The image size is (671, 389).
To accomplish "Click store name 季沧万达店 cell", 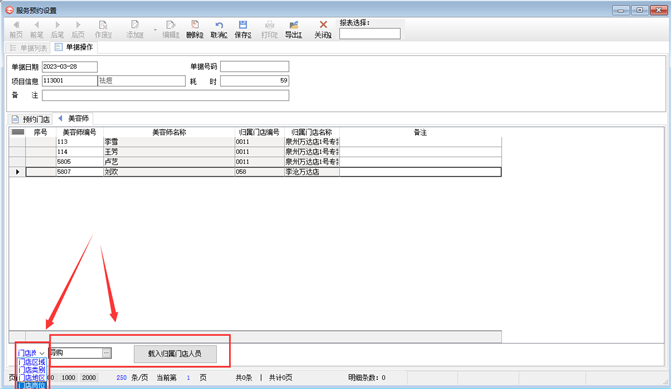I will point(312,172).
